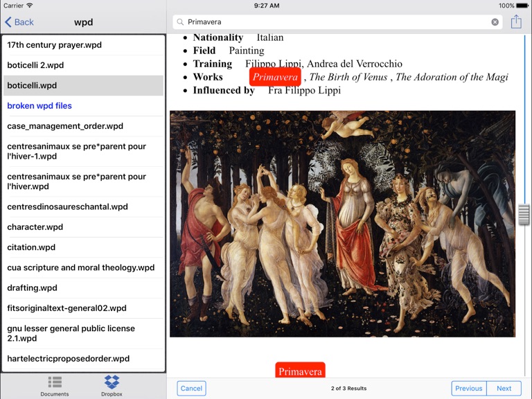
Task: Open boticelli 2.wpd
Action: tap(83, 65)
